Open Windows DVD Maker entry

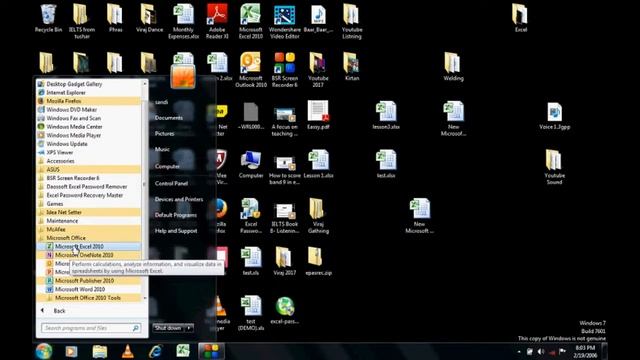point(89,109)
